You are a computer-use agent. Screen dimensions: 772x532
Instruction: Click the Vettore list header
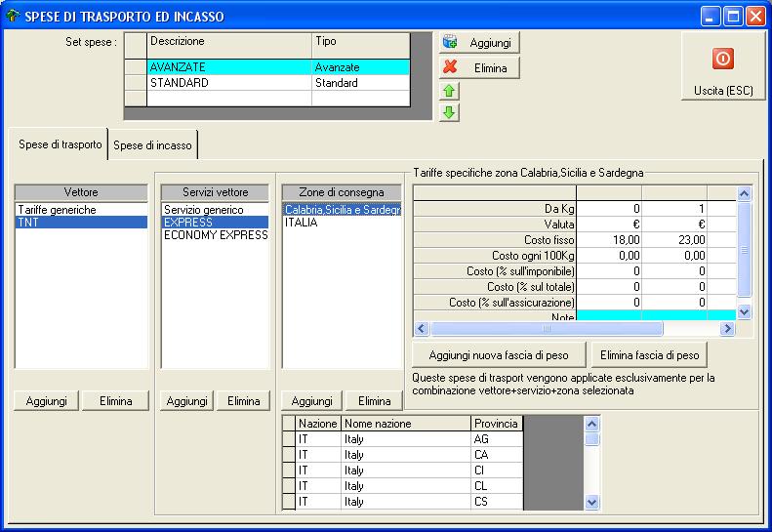(x=81, y=192)
